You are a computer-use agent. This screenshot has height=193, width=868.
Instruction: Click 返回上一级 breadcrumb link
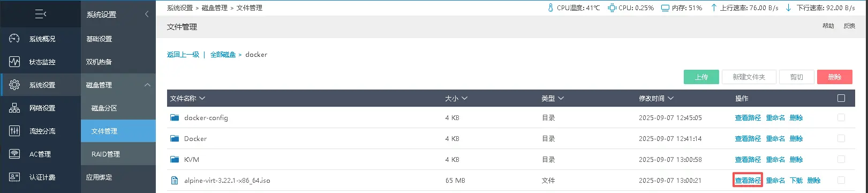[183, 55]
